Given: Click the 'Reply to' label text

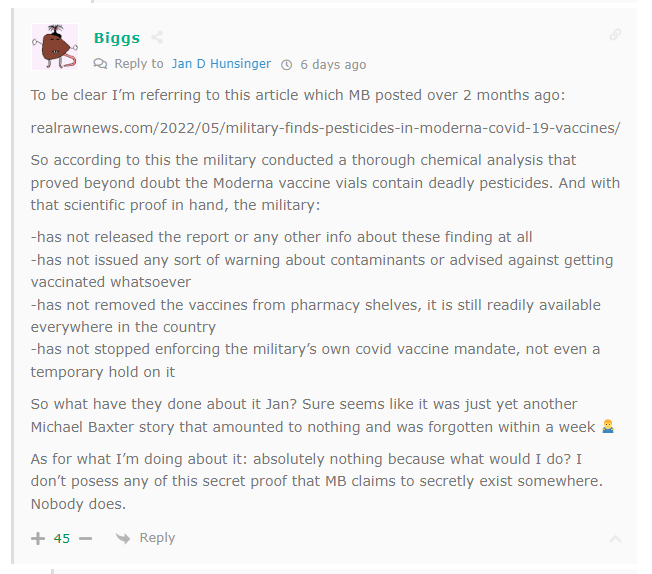Looking at the screenshot, I should (x=139, y=64).
